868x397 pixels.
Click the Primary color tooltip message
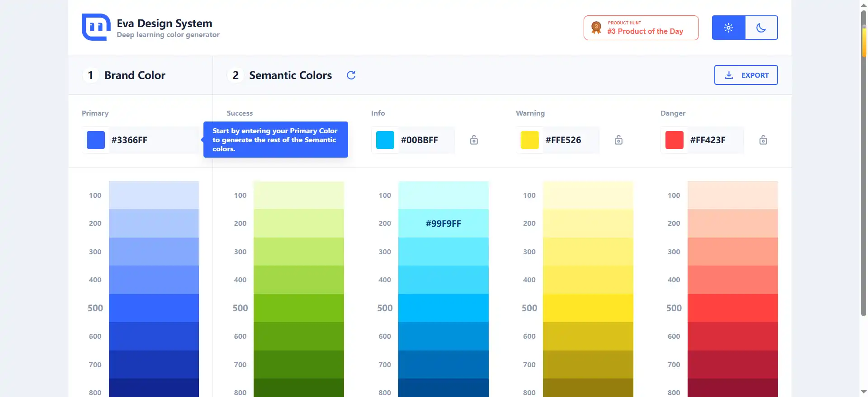[x=276, y=140]
